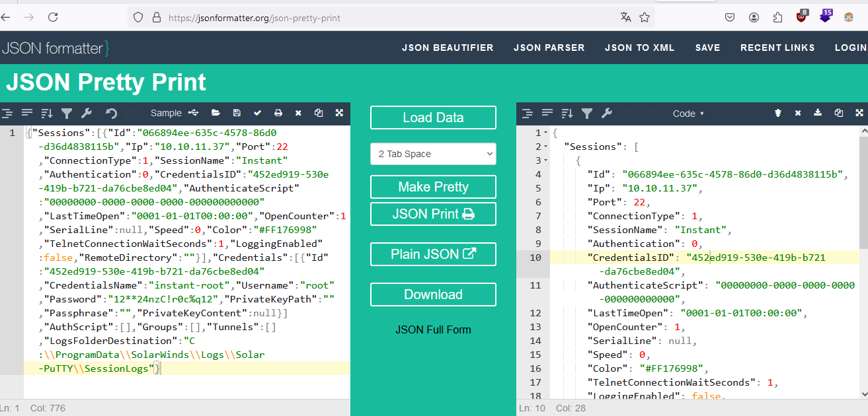
Task: Open JSON BEAUTIFIER menu item
Action: point(448,48)
